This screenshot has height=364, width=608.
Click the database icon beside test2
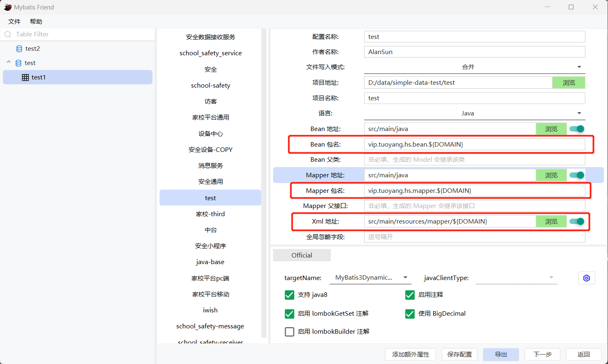click(19, 49)
